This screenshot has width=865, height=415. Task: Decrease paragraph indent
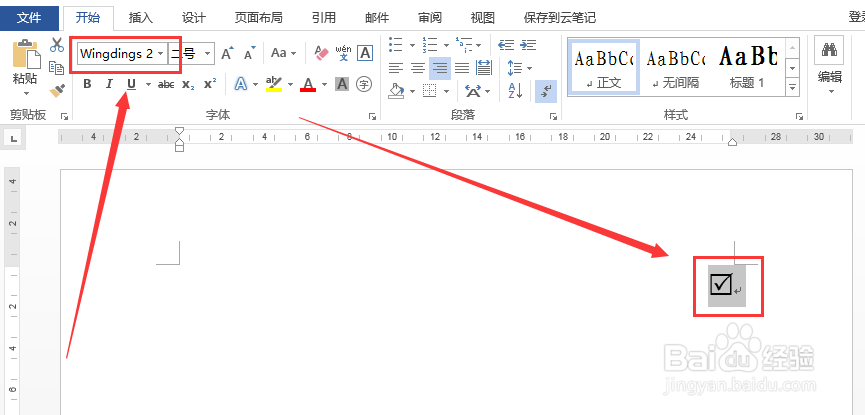coord(506,45)
